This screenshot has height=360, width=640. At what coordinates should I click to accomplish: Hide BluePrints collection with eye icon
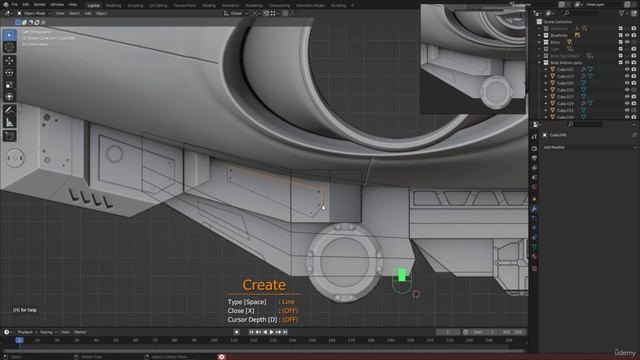[627, 35]
